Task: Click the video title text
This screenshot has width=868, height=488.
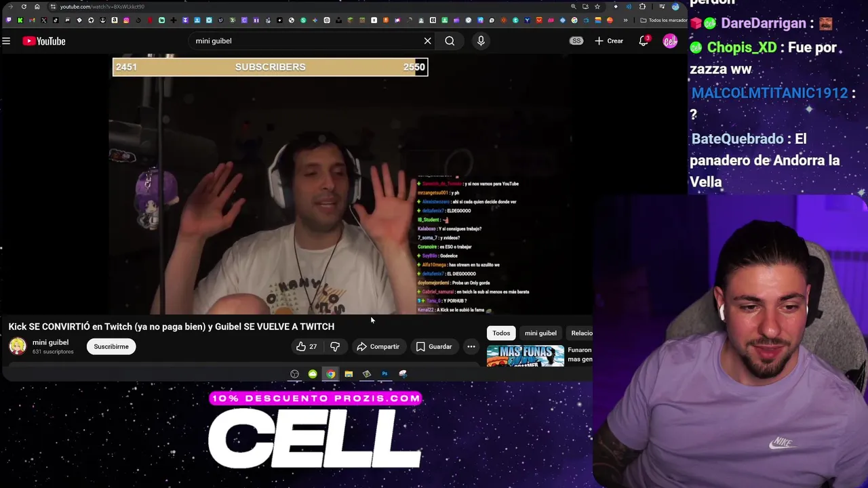Action: (172, 327)
